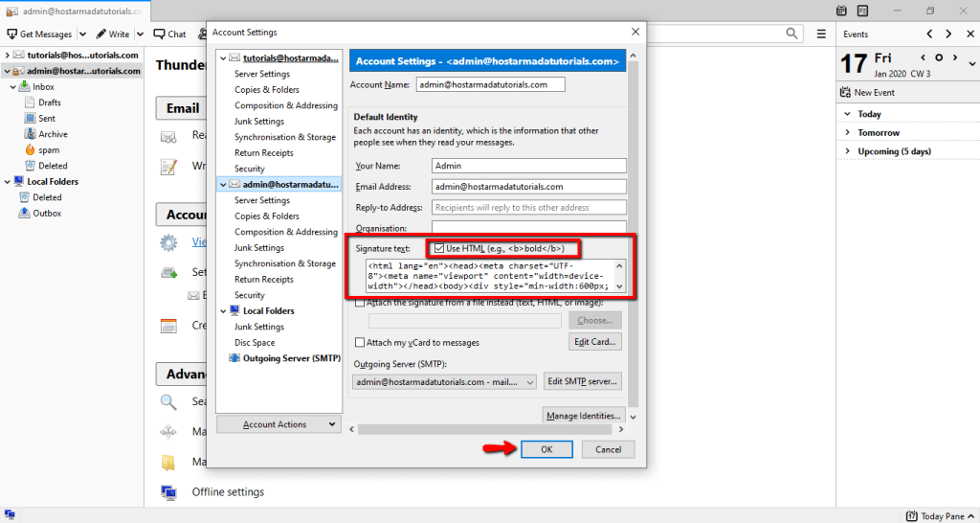Click the Today Pane icon in status bar

[912, 516]
